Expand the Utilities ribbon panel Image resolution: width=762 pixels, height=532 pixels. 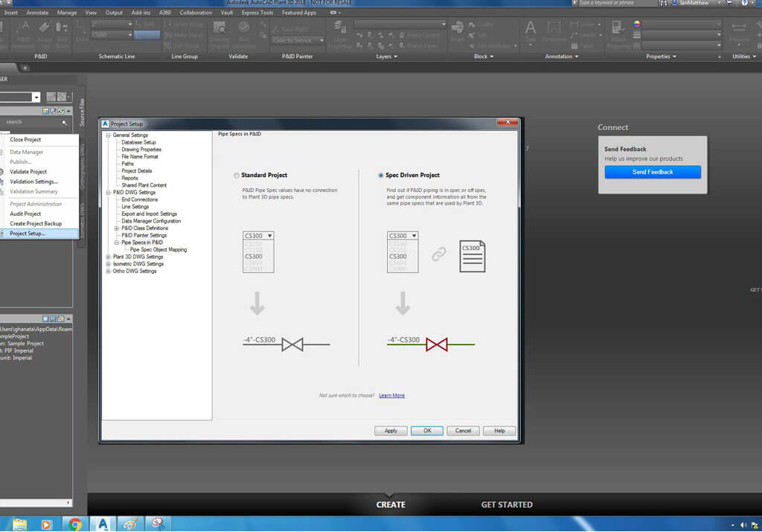coord(744,57)
